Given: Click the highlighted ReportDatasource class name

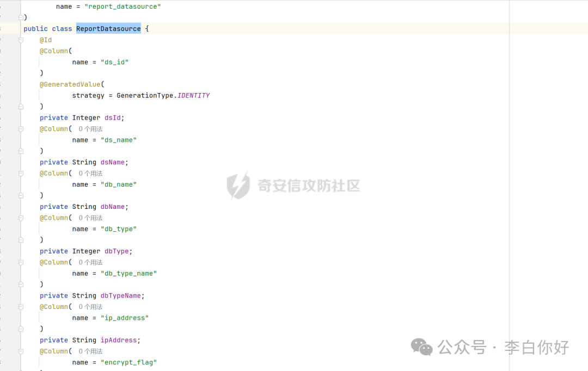Looking at the screenshot, I should click(108, 29).
